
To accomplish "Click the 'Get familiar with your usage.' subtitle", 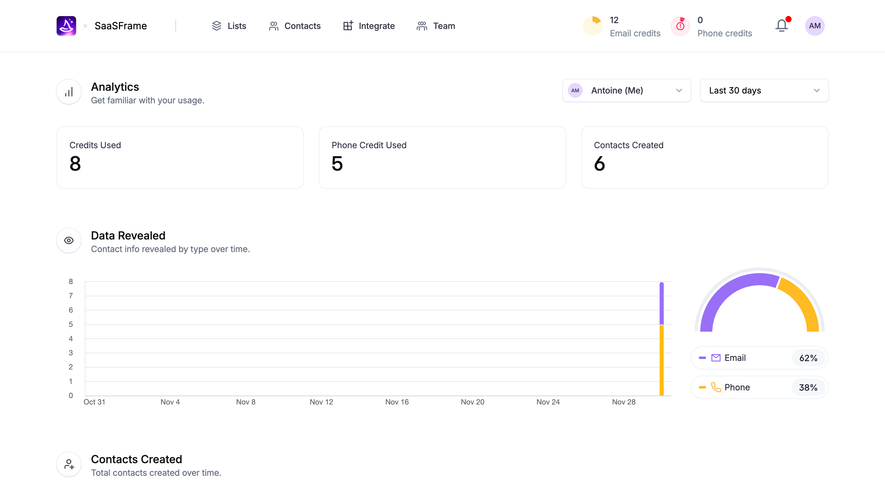I will pyautogui.click(x=148, y=101).
